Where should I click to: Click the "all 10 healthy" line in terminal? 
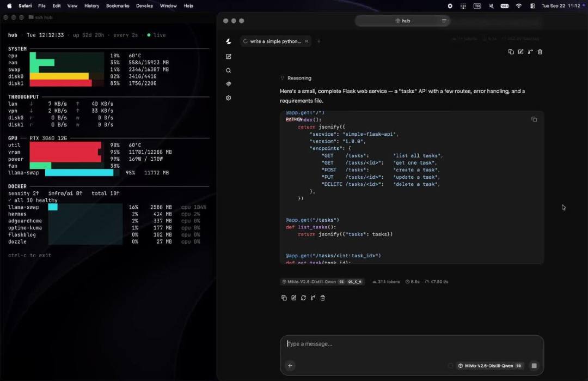(33, 200)
